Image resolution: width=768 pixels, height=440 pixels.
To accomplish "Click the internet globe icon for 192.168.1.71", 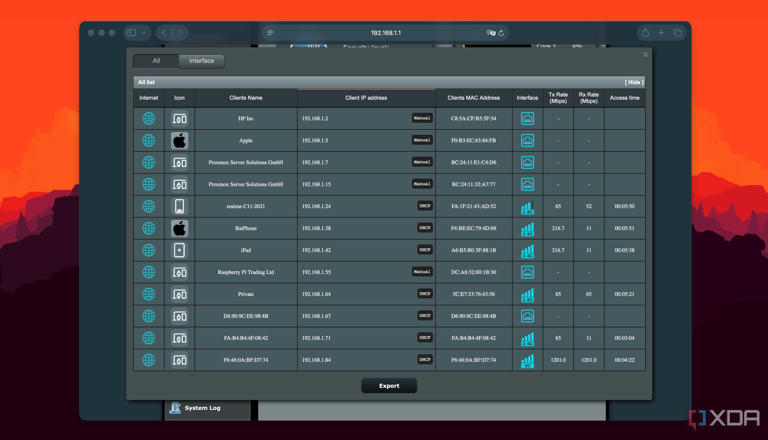I will click(148, 338).
